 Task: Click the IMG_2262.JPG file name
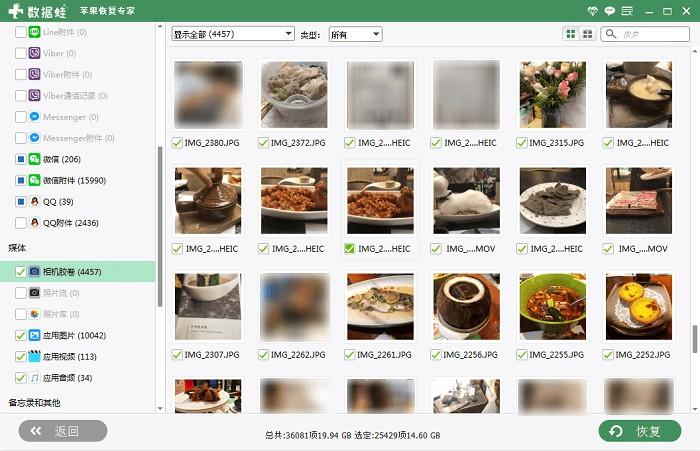point(298,355)
